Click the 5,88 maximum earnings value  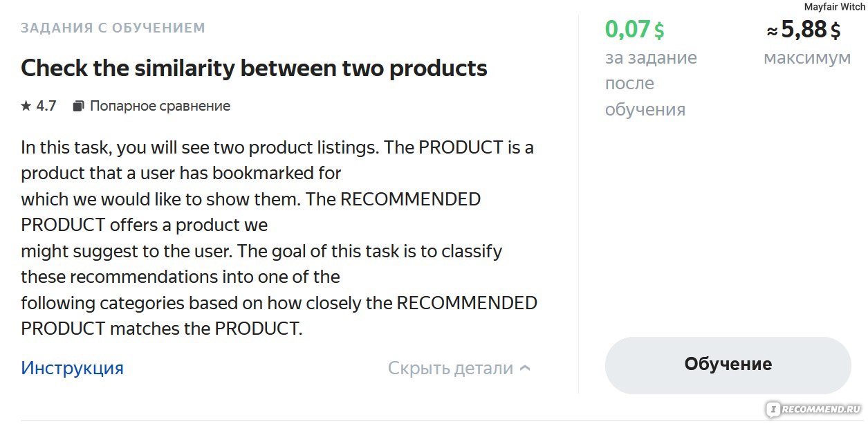click(804, 29)
